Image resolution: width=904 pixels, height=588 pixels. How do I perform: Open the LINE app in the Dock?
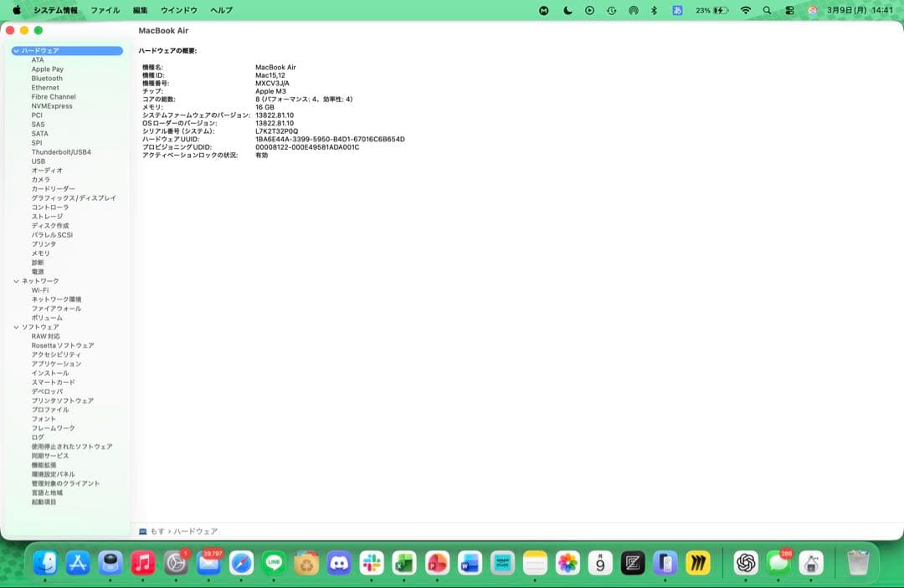[274, 563]
